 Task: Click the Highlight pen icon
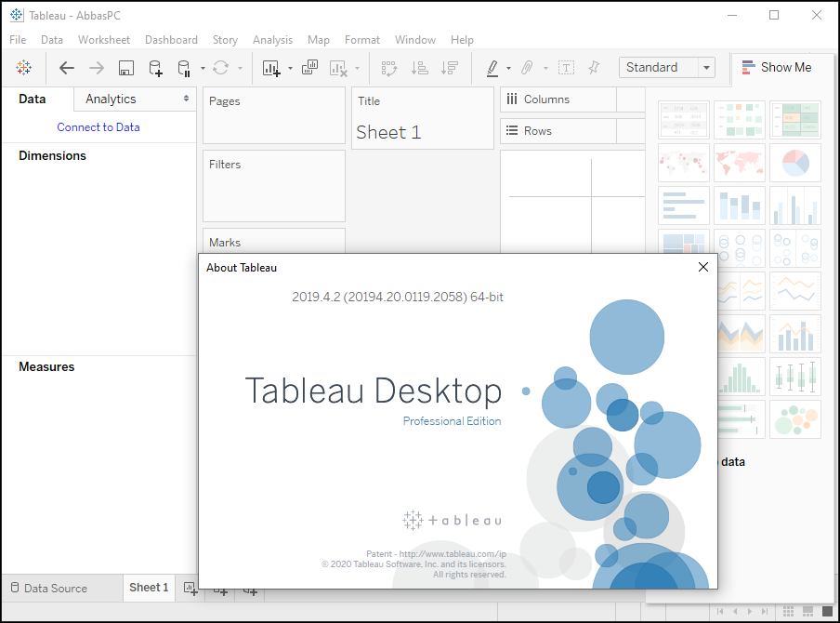point(492,68)
